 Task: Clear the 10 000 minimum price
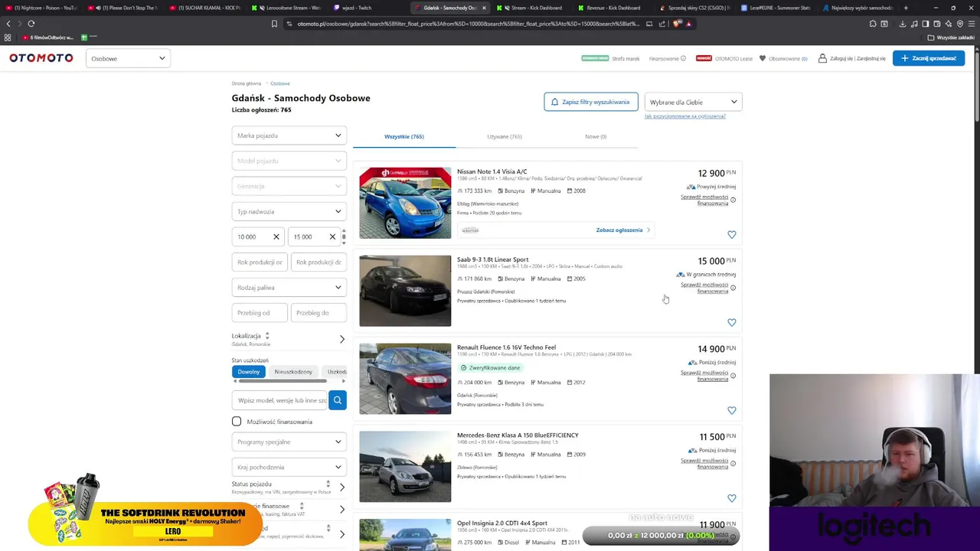(x=276, y=236)
